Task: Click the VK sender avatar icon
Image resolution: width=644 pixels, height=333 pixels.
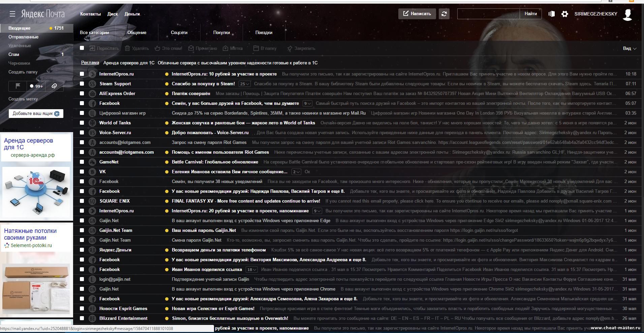Action: coord(92,172)
